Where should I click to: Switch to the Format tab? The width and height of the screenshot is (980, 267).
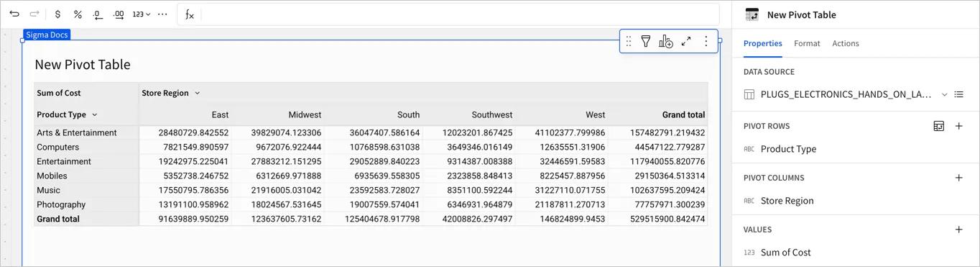click(x=807, y=43)
